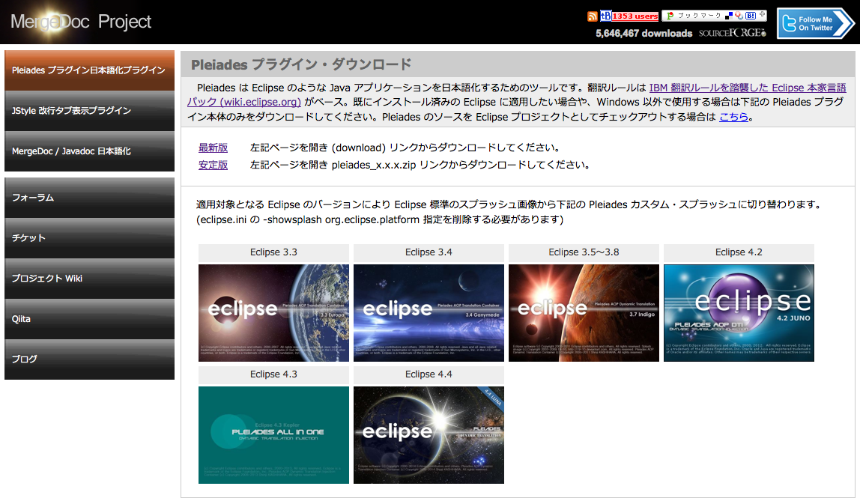Open the Qiita sidebar item

click(89, 319)
